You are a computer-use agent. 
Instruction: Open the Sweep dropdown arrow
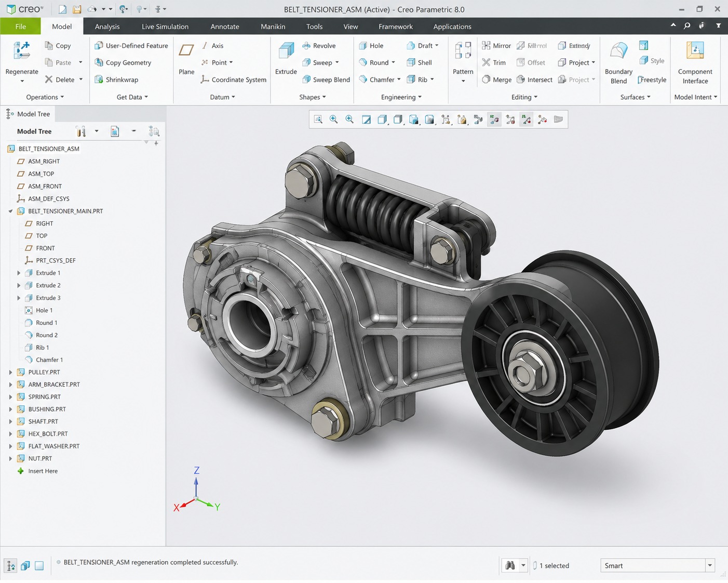click(x=337, y=62)
